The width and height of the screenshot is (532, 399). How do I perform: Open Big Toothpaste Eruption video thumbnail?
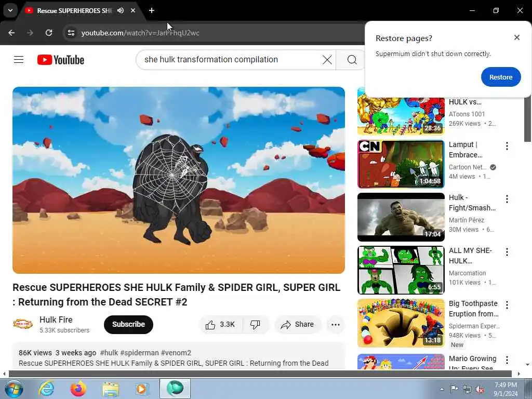point(401,323)
